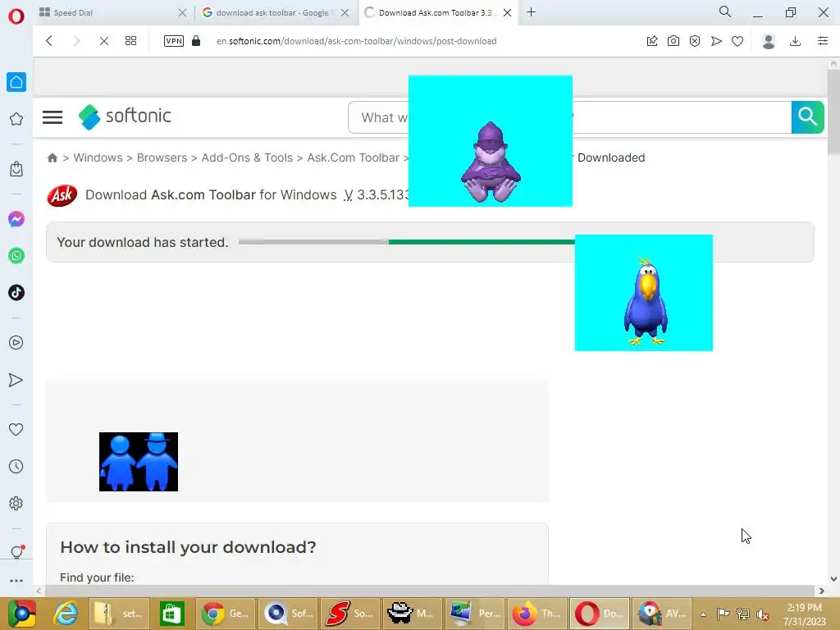The height and width of the screenshot is (630, 840).
Task: Select the Download Ask.com Toolbar tab
Action: (436, 12)
